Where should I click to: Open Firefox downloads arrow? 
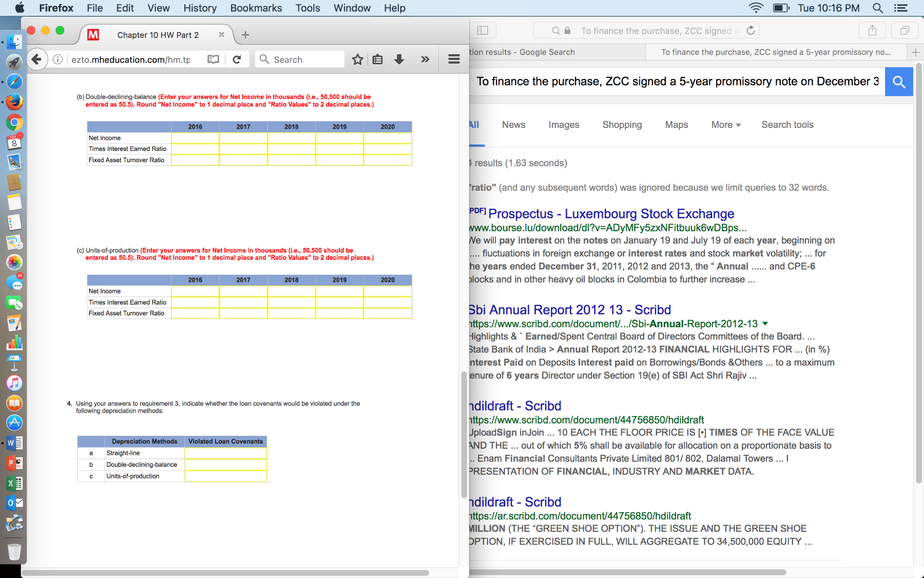click(399, 59)
